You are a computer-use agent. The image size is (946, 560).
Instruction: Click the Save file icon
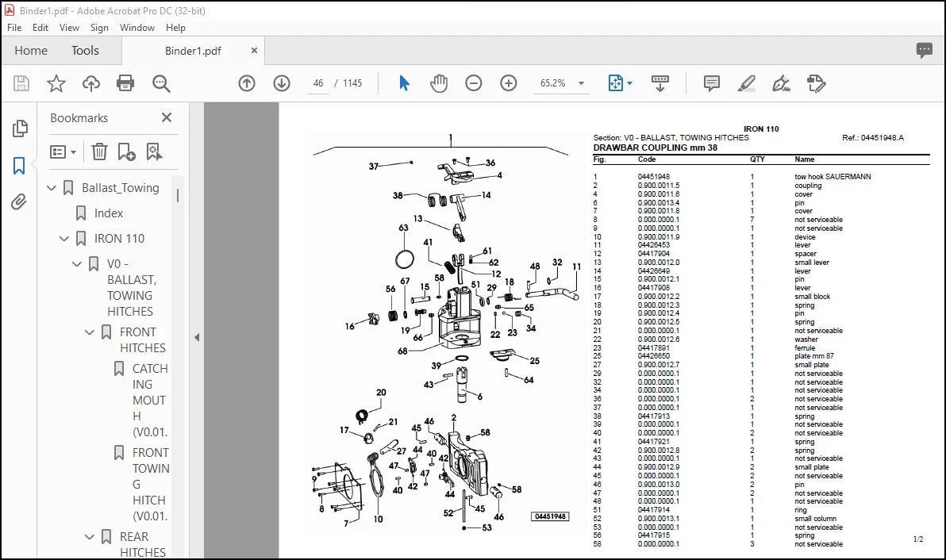(x=21, y=83)
